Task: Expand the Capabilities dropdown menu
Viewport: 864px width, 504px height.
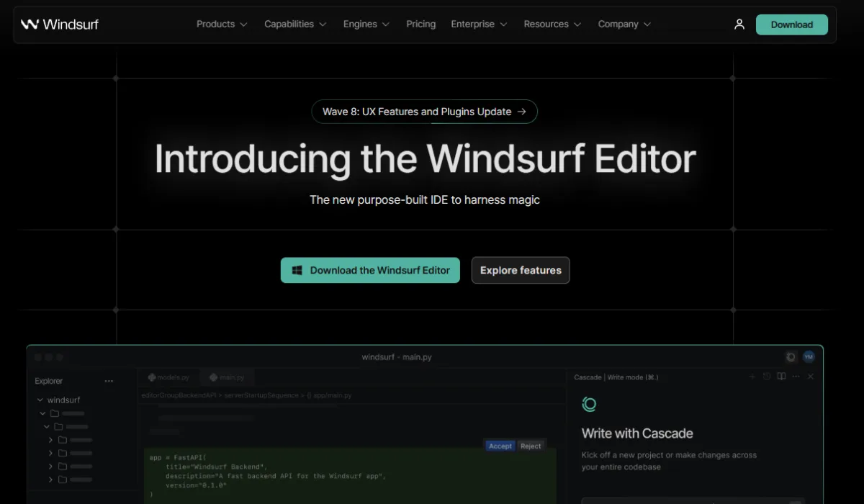Action: point(295,24)
